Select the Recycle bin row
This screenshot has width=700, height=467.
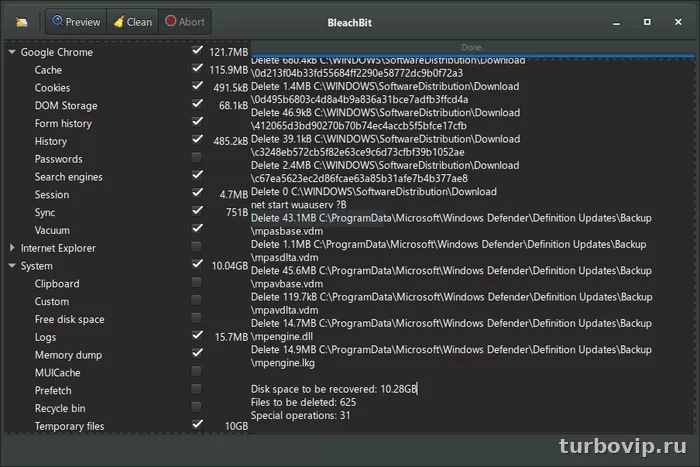pos(60,409)
